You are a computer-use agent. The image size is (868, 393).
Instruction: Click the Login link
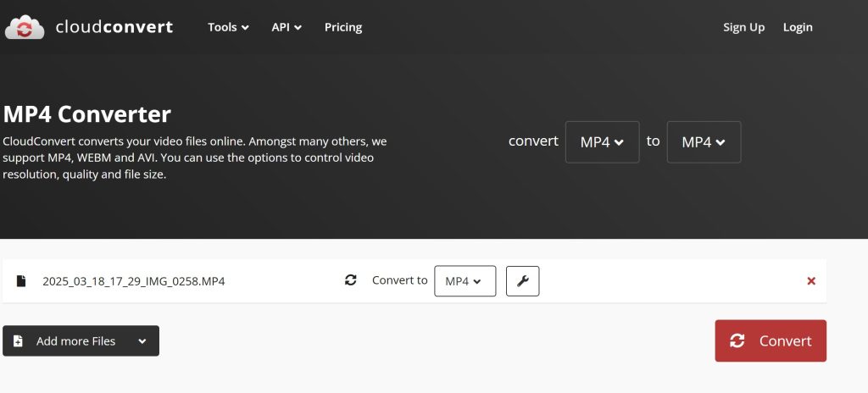pyautogui.click(x=798, y=27)
